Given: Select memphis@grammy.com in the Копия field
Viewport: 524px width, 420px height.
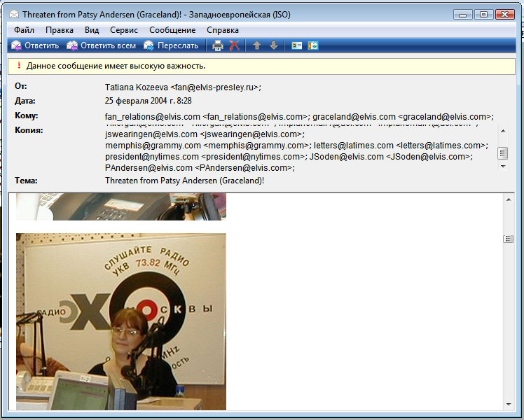Looking at the screenshot, I should tap(209, 146).
